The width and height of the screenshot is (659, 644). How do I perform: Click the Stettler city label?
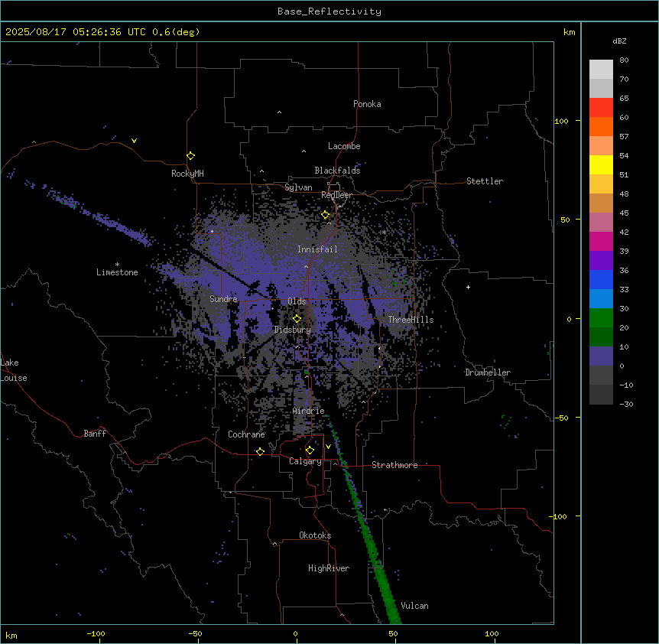[x=484, y=181]
